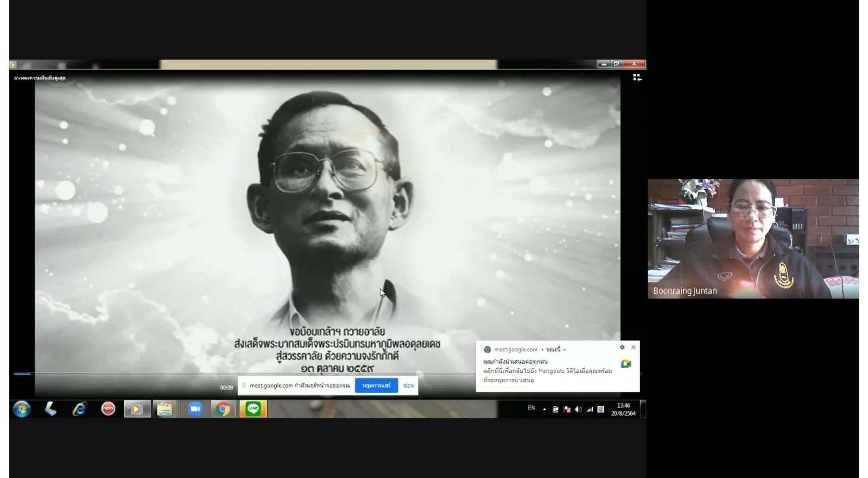Switch to Google Chrome on taskbar
This screenshot has width=868, height=478.
click(223, 409)
